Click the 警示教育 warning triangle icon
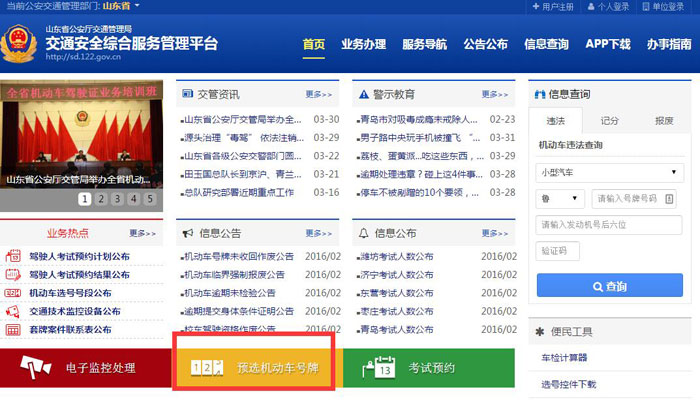The width and height of the screenshot is (700, 400). click(364, 94)
